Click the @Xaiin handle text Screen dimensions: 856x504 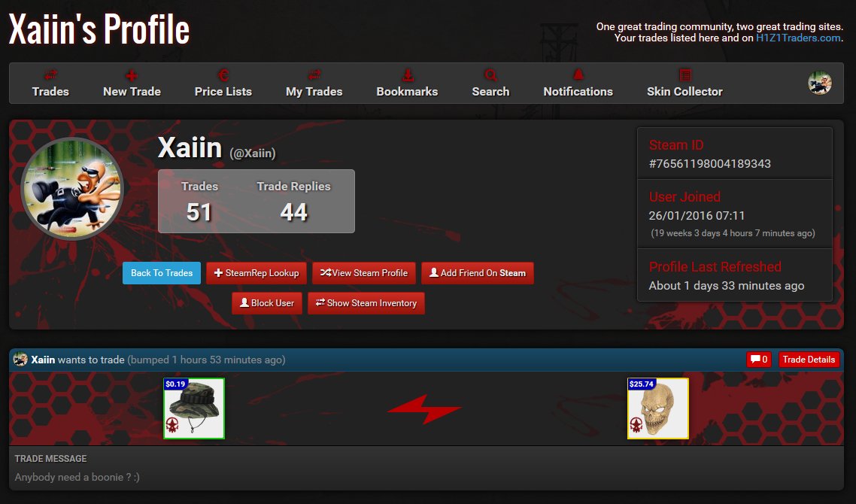252,153
